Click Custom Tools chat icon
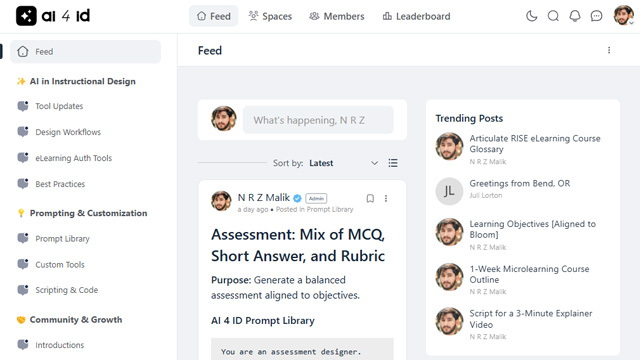 [23, 264]
